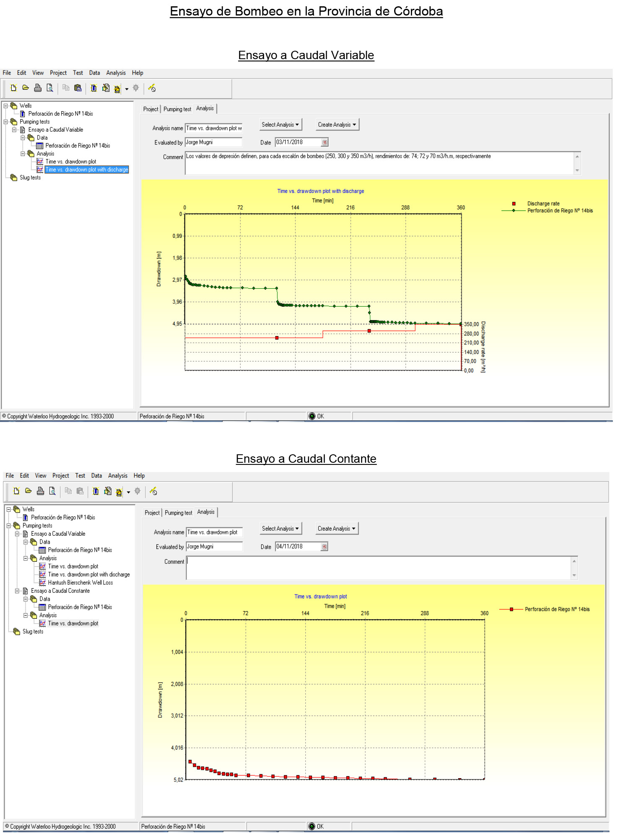Switch to Project tab in Caudal Contante window
The height and width of the screenshot is (839, 644).
pyautogui.click(x=152, y=513)
